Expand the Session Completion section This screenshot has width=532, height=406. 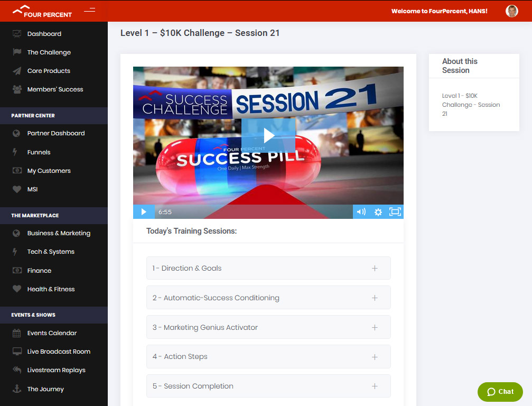[x=268, y=386]
